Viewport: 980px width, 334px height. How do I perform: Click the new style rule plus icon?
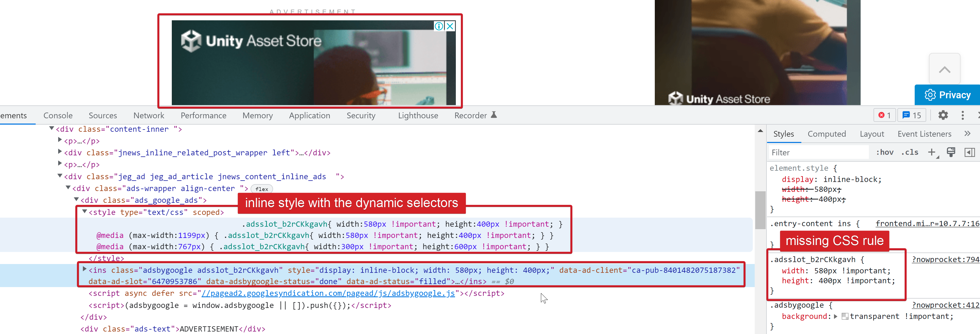coord(932,152)
